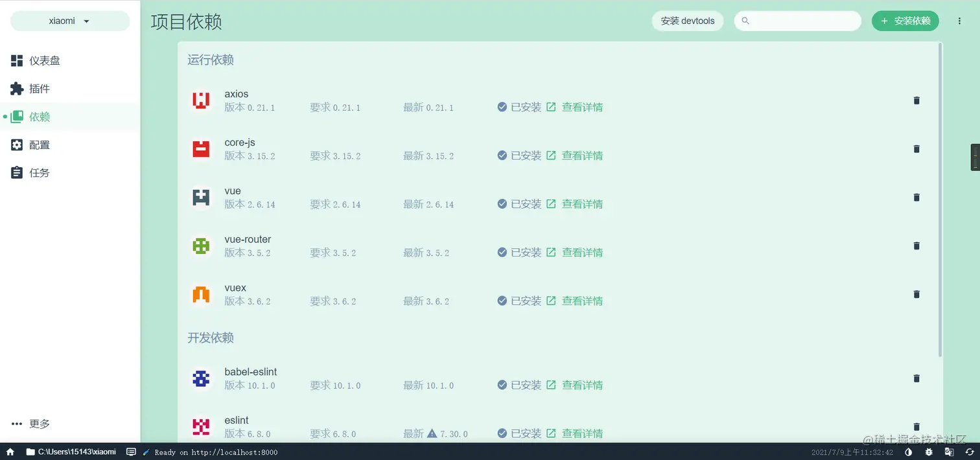
Task: Open the 插件 plugins section
Action: click(x=70, y=89)
